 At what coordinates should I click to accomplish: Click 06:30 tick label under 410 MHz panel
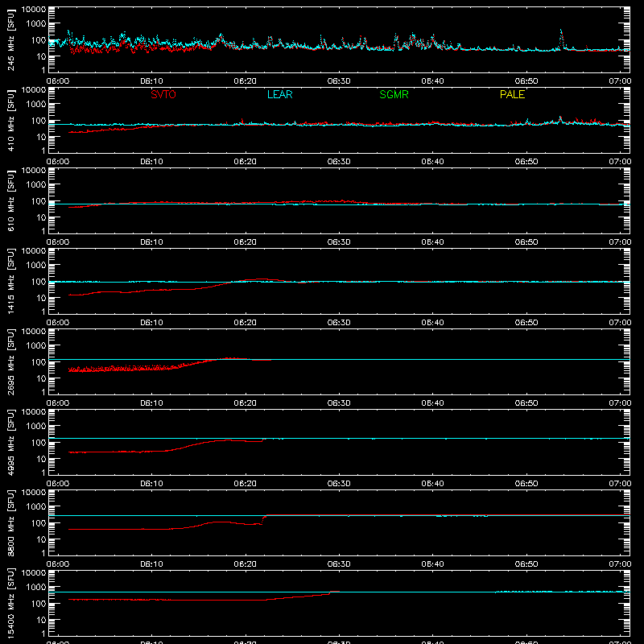tap(339, 162)
